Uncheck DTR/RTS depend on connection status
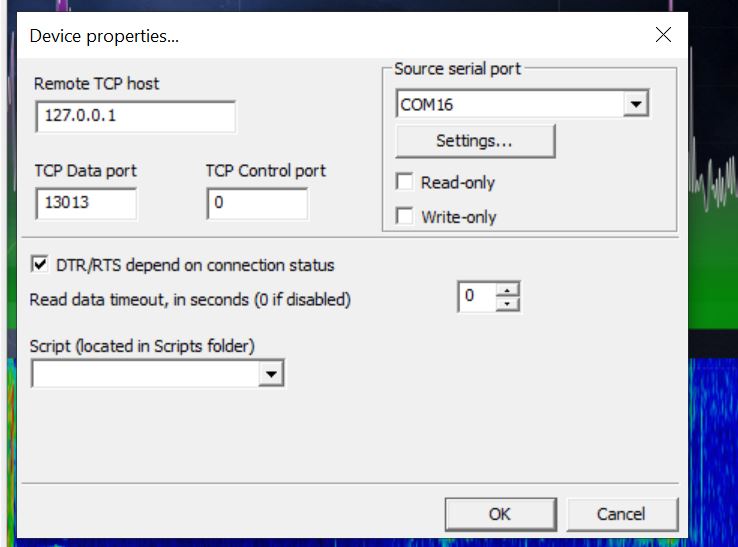 [x=40, y=264]
